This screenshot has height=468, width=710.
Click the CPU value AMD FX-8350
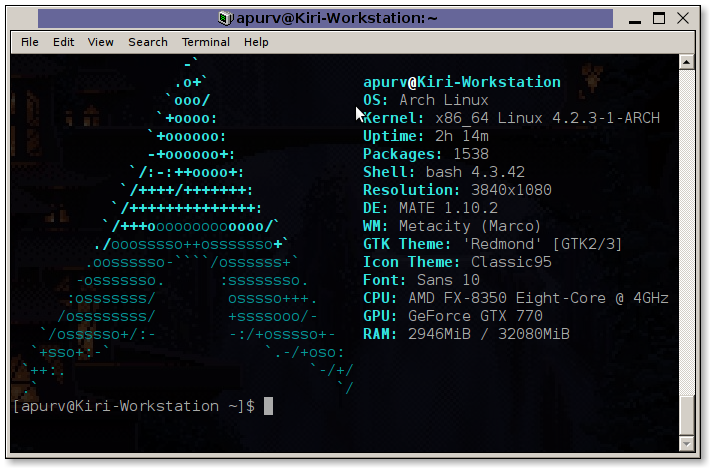(457, 298)
